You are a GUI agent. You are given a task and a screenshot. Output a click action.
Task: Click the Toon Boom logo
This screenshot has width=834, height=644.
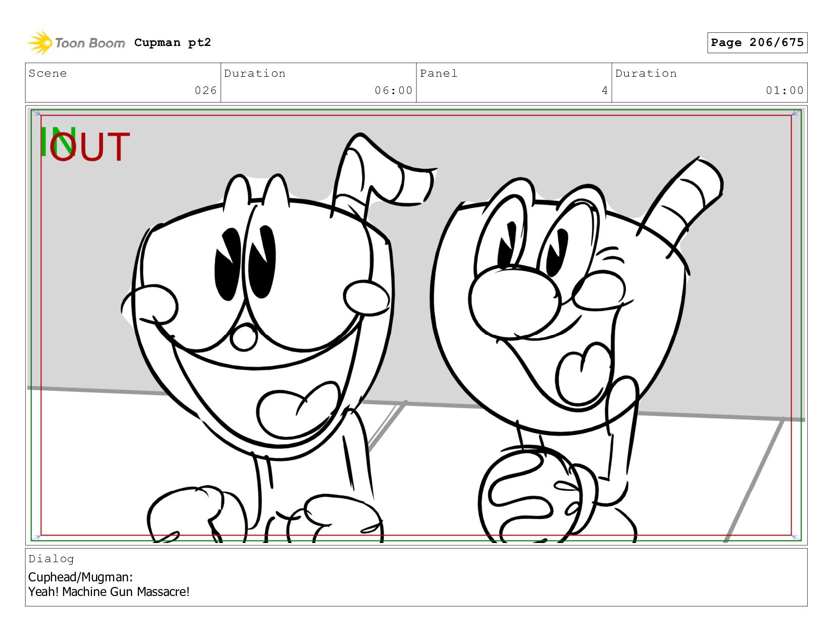coord(76,43)
